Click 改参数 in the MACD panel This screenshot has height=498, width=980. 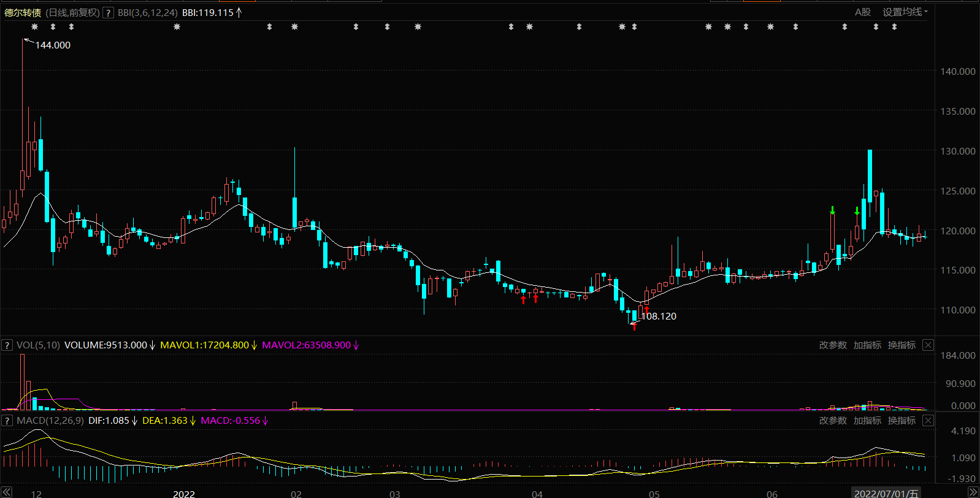coord(833,421)
